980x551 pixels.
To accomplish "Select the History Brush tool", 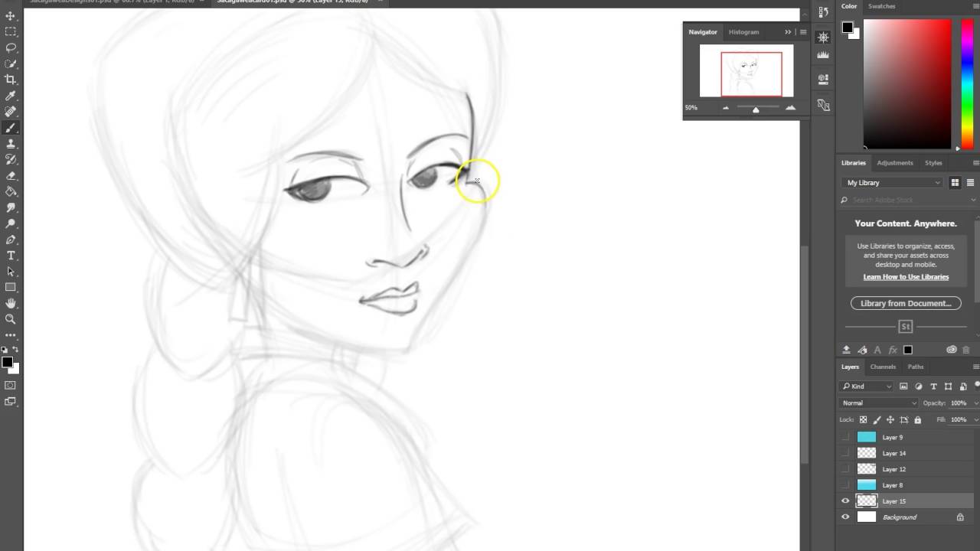I will pyautogui.click(x=11, y=160).
